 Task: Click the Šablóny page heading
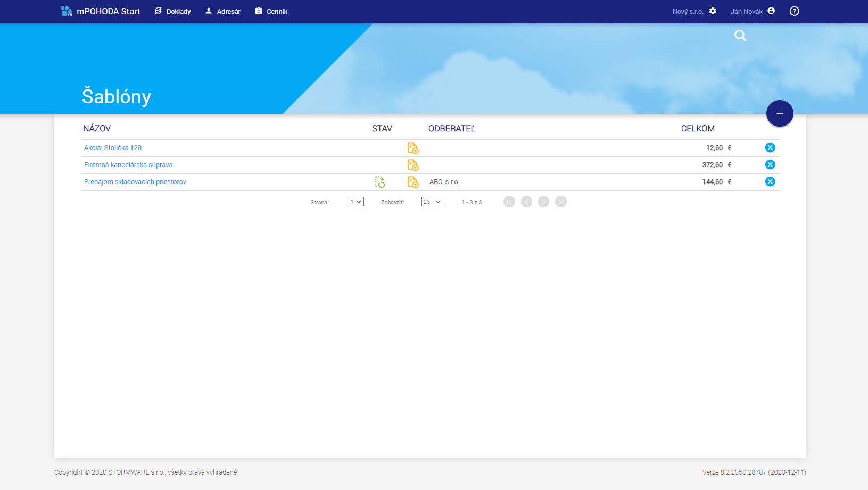coord(117,96)
